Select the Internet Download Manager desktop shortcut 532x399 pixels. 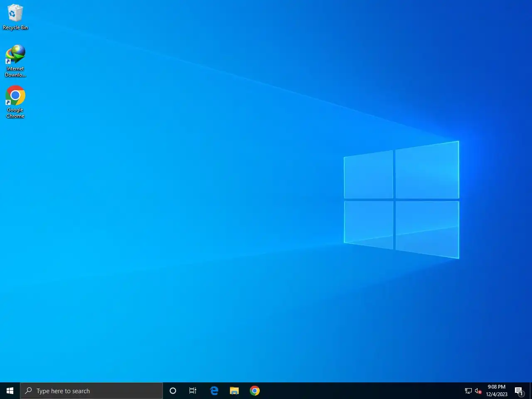coord(15,61)
